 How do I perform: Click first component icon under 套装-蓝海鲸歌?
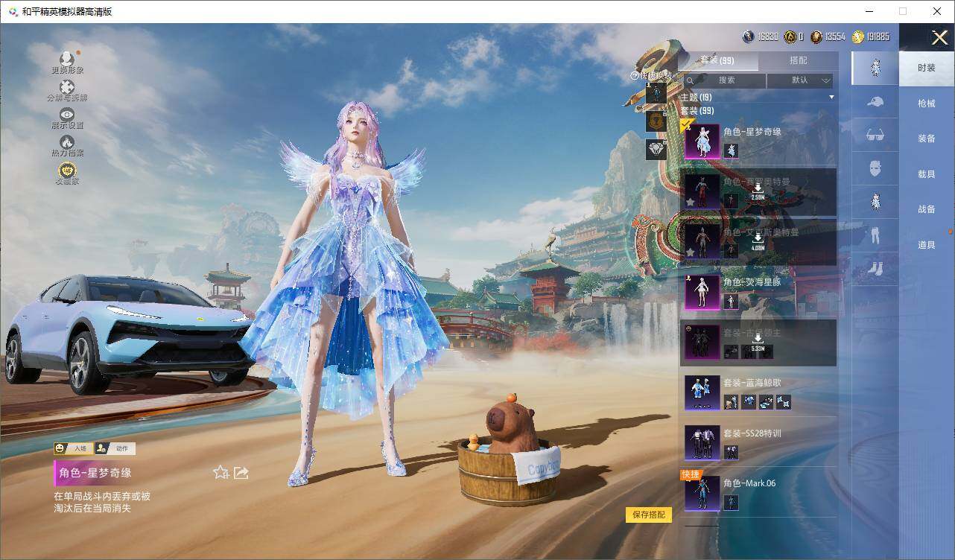(731, 402)
